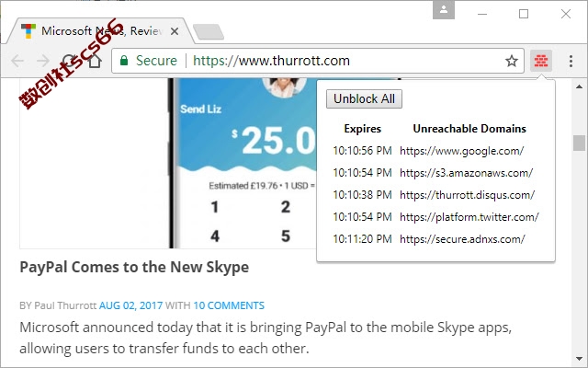Image resolution: width=588 pixels, height=368 pixels.
Task: Click the scrollbar down arrow
Action: (579, 359)
